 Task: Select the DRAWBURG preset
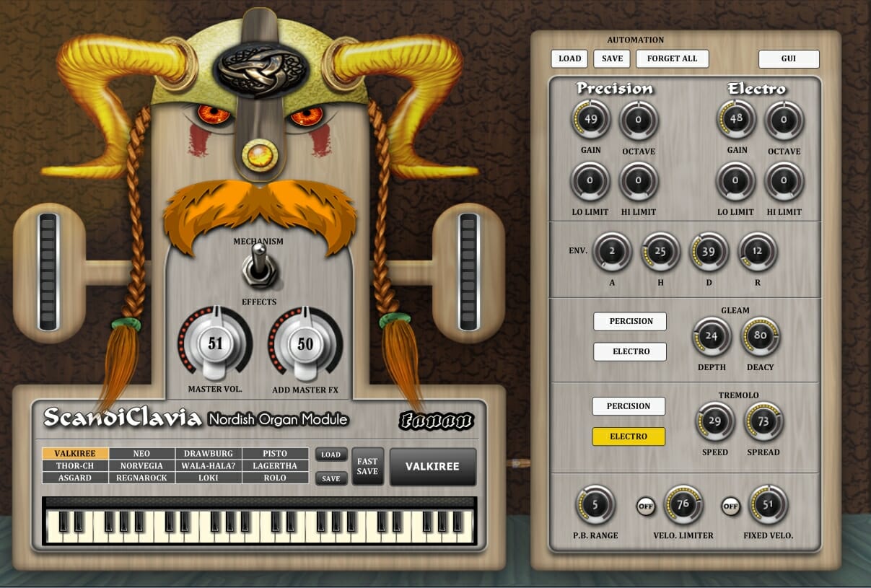208,454
